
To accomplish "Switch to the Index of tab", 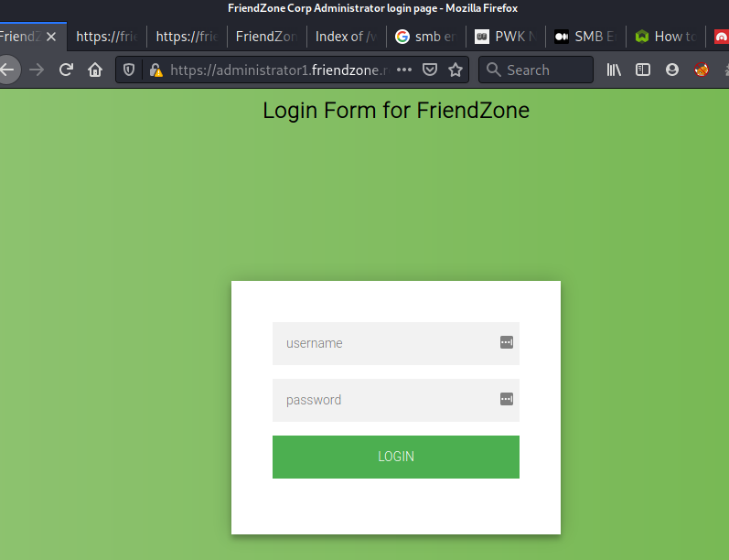I will [x=347, y=37].
